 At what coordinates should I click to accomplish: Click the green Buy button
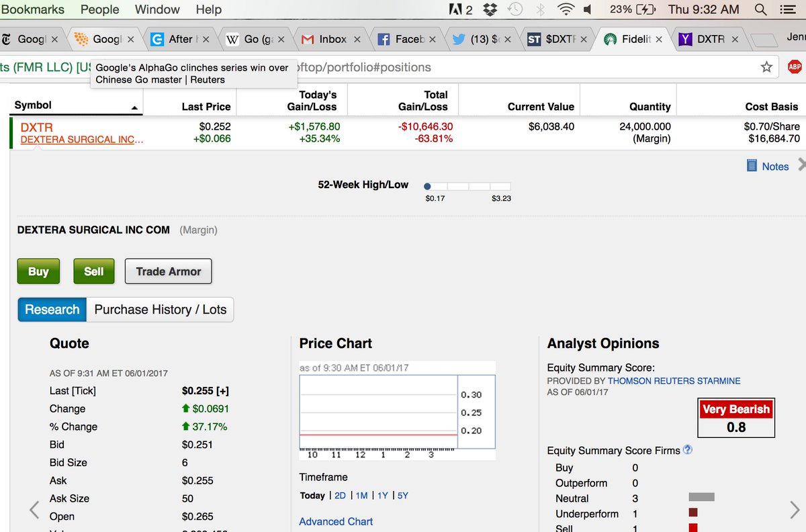[x=38, y=271]
